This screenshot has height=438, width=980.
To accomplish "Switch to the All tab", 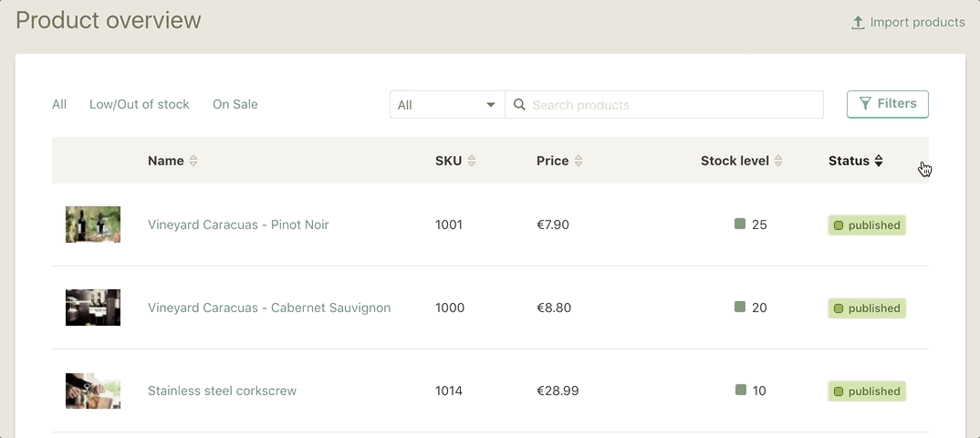I will (59, 104).
